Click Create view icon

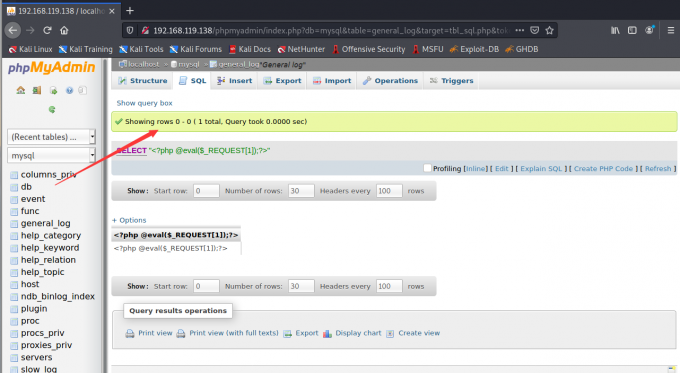click(x=390, y=334)
